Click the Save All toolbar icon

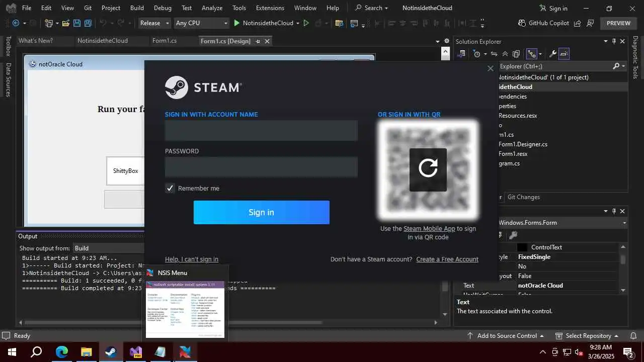88,23
